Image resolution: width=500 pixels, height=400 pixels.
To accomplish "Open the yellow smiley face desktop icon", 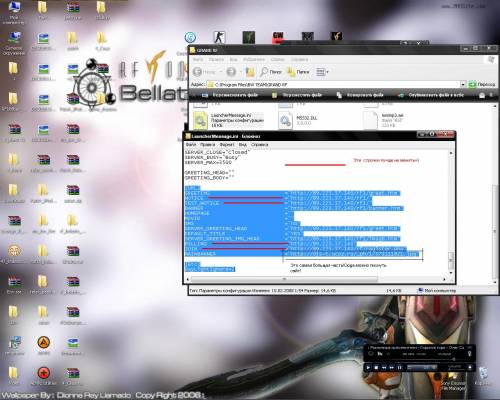I will (14, 254).
